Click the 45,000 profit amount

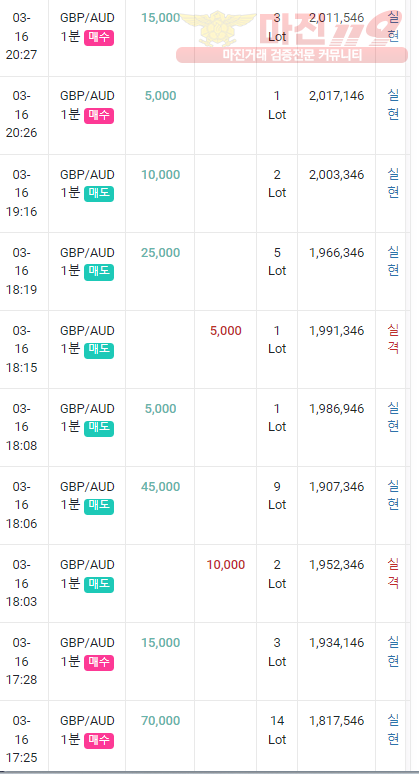pyautogui.click(x=160, y=487)
